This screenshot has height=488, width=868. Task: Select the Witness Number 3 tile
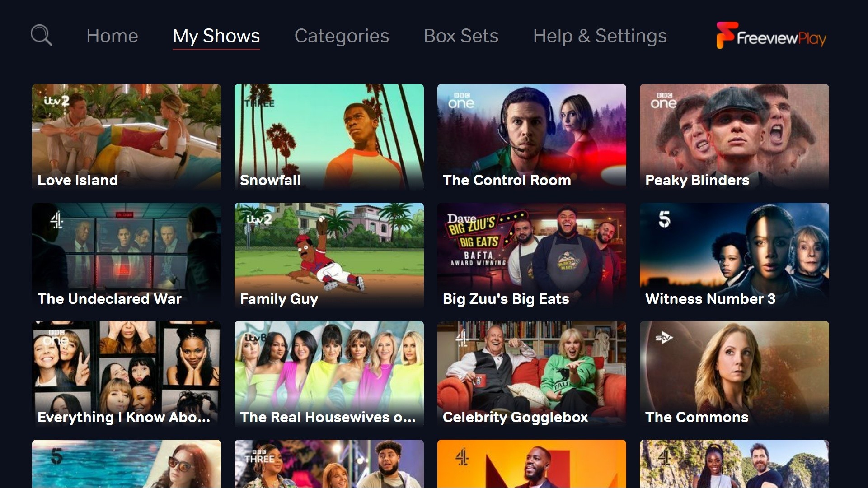point(734,256)
